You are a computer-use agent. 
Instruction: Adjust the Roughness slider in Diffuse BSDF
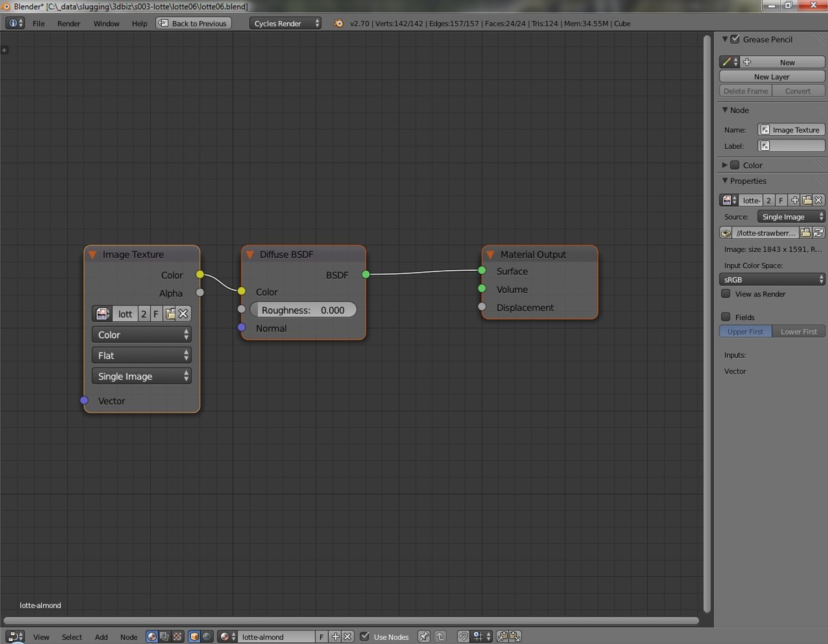coord(303,310)
